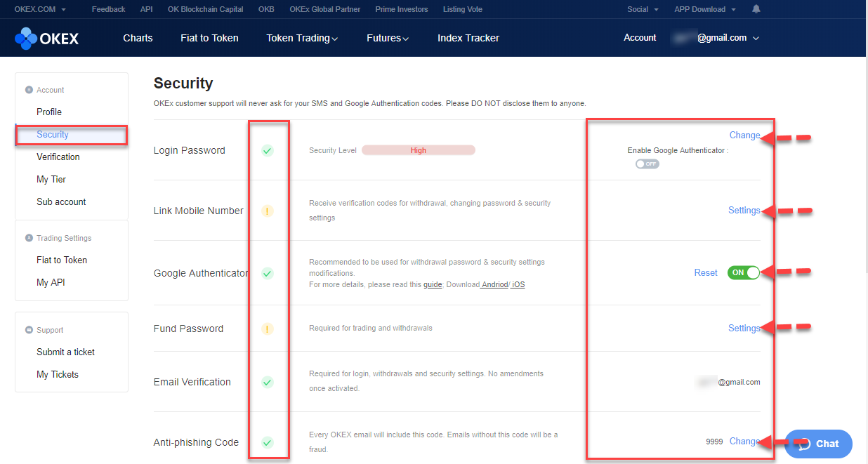This screenshot has width=868, height=464.
Task: Go to Charts
Action: [138, 38]
